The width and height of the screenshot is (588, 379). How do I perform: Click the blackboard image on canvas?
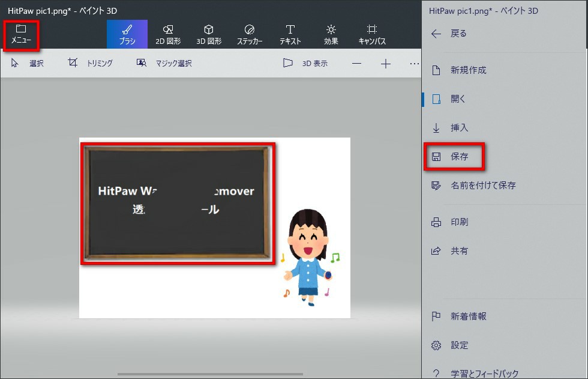click(x=178, y=204)
